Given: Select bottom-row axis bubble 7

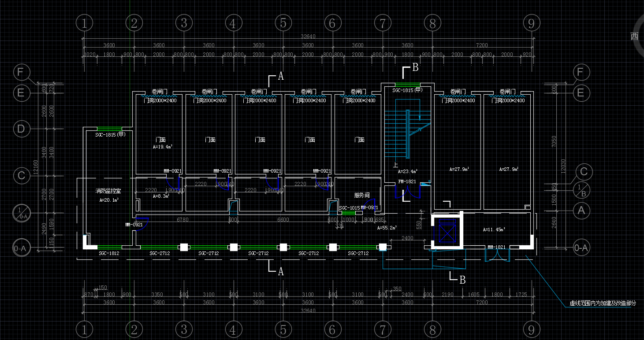Looking at the screenshot, I should (382, 329).
